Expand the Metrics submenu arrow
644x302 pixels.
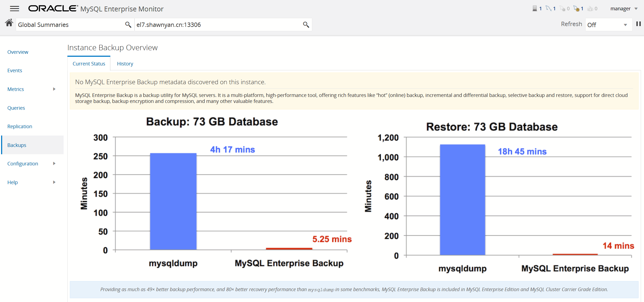[x=54, y=89]
